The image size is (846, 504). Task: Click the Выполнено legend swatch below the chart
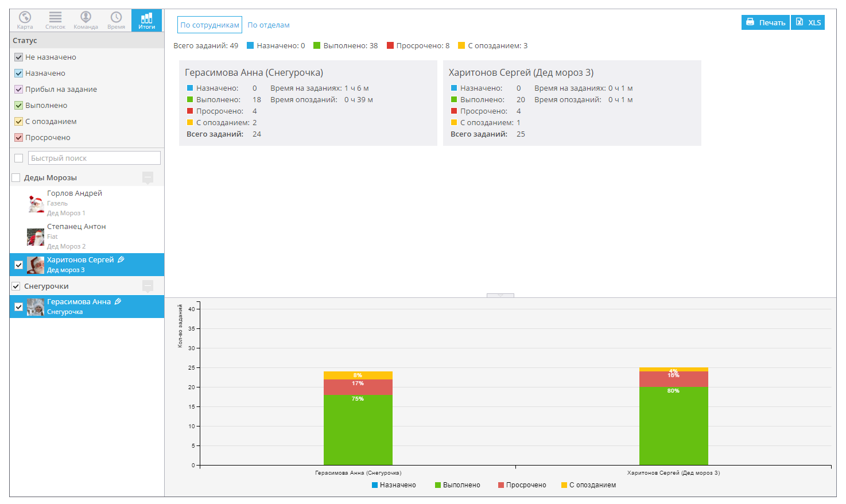coord(438,485)
